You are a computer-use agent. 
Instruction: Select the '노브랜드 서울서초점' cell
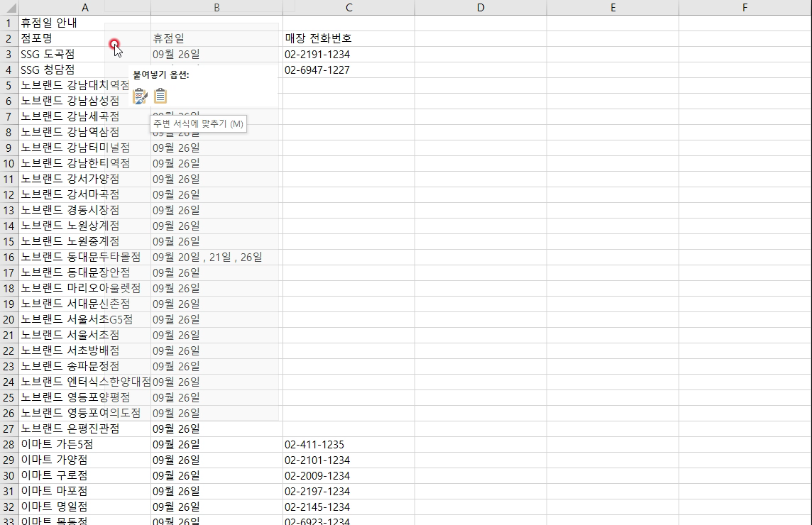click(85, 335)
